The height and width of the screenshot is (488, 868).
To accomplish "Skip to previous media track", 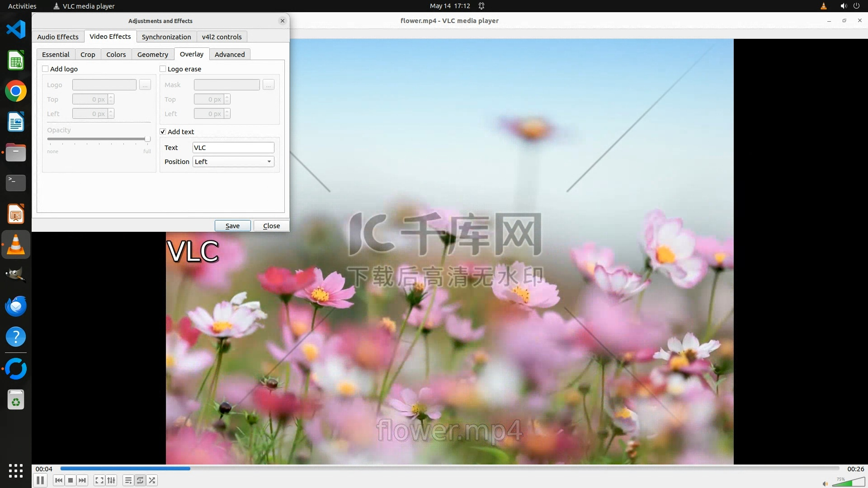I will tap(59, 480).
